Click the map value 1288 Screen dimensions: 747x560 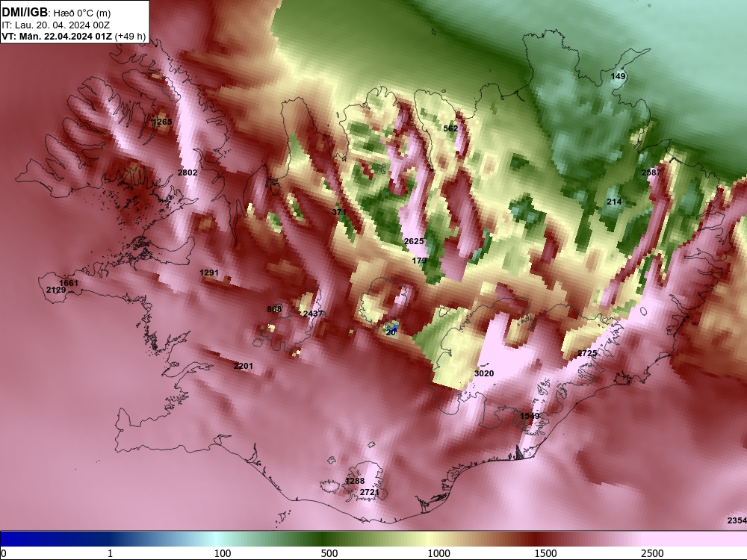tap(355, 482)
